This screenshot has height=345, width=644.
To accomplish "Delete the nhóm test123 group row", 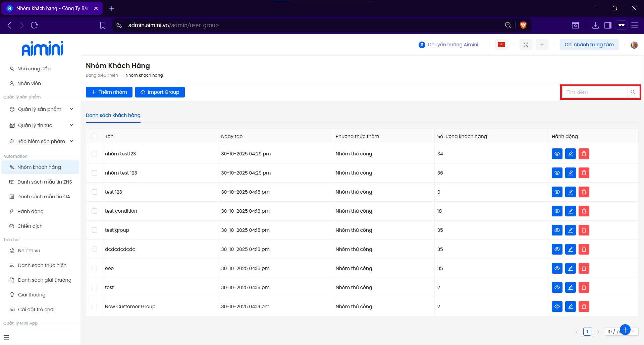I will [584, 154].
